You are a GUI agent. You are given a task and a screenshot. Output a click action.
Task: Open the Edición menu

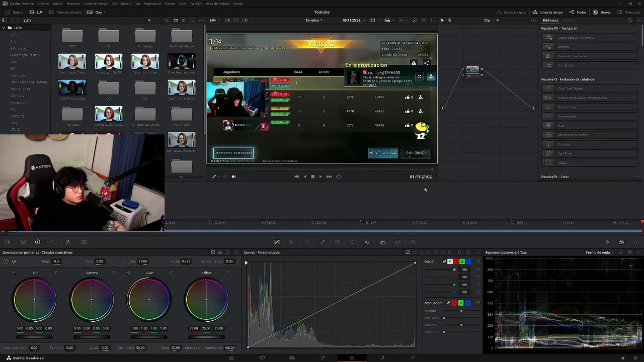(58, 4)
